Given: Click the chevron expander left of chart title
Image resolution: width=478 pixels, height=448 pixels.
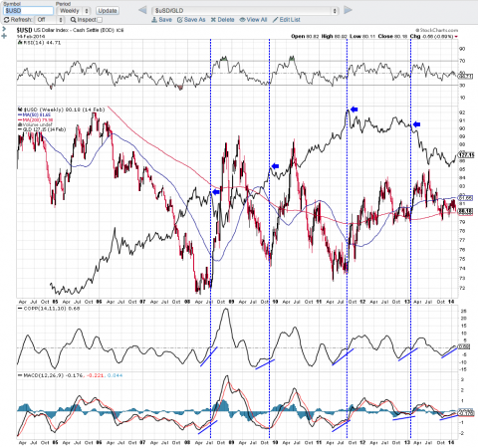Looking at the screenshot, I should click(x=4, y=29).
